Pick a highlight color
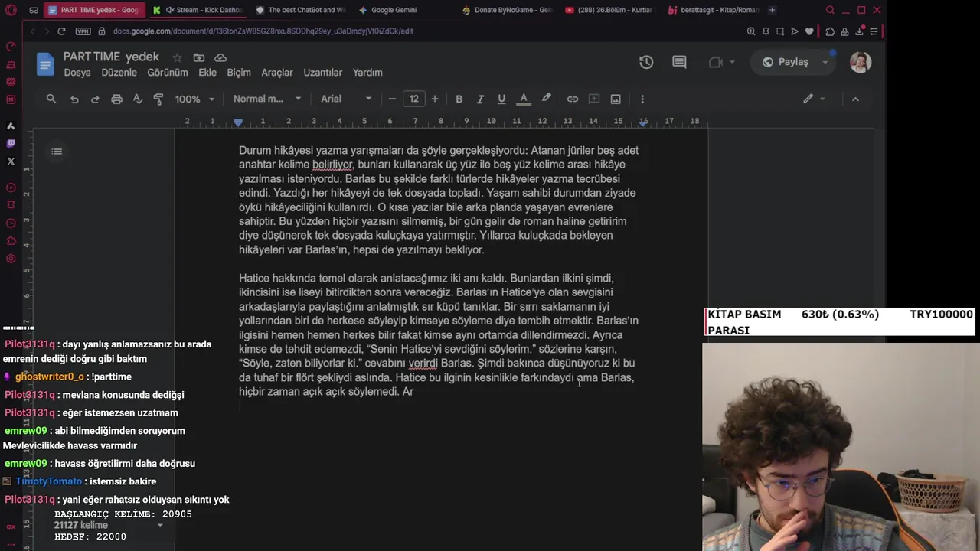Image resolution: width=980 pixels, height=551 pixels. click(x=547, y=99)
